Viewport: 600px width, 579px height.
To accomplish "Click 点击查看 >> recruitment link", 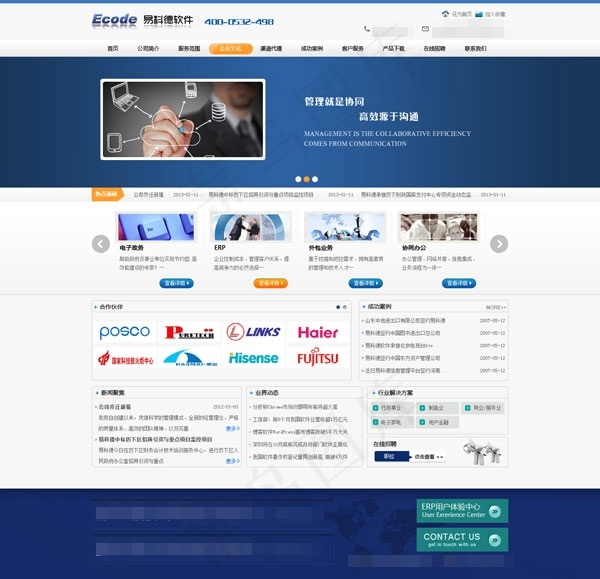I will (x=429, y=457).
